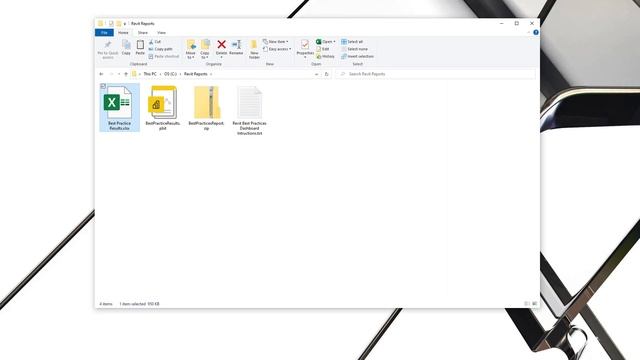
Task: Click the red Delete X icon
Action: coord(221,44)
